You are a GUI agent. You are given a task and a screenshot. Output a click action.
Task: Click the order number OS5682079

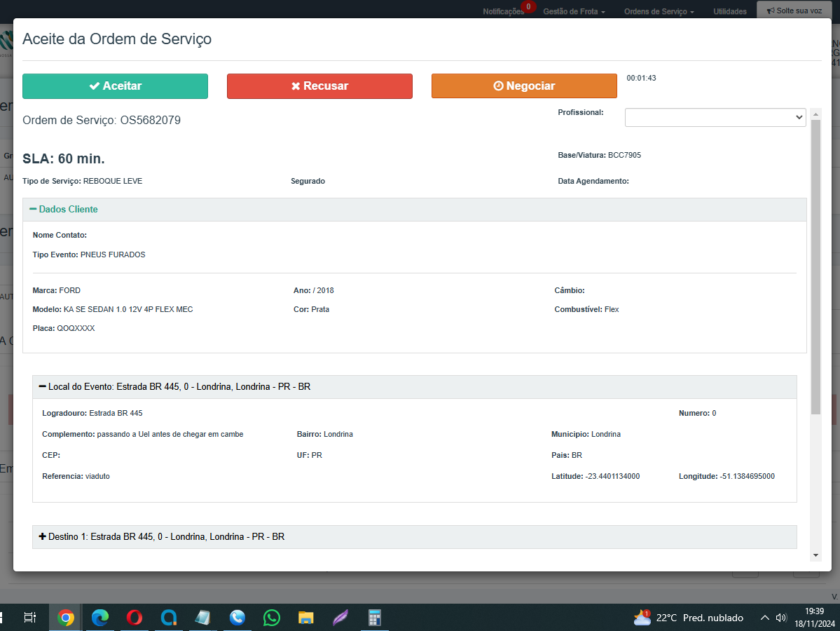click(x=150, y=120)
